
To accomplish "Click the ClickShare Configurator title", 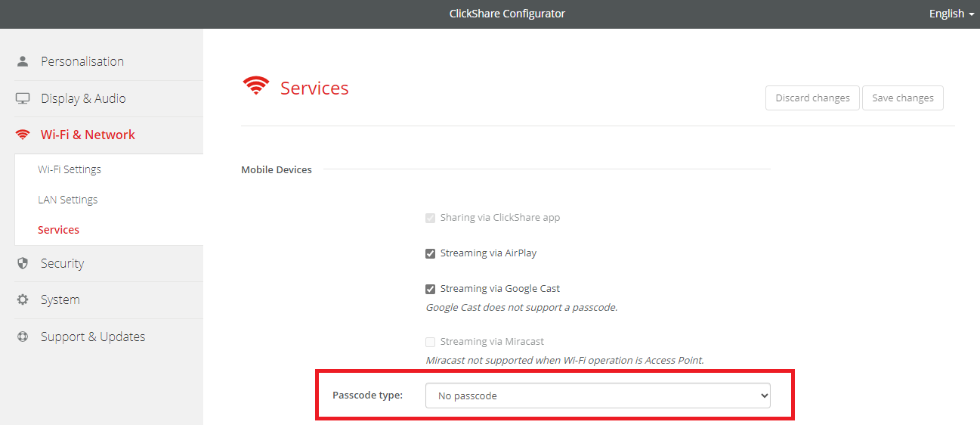I will (x=507, y=14).
